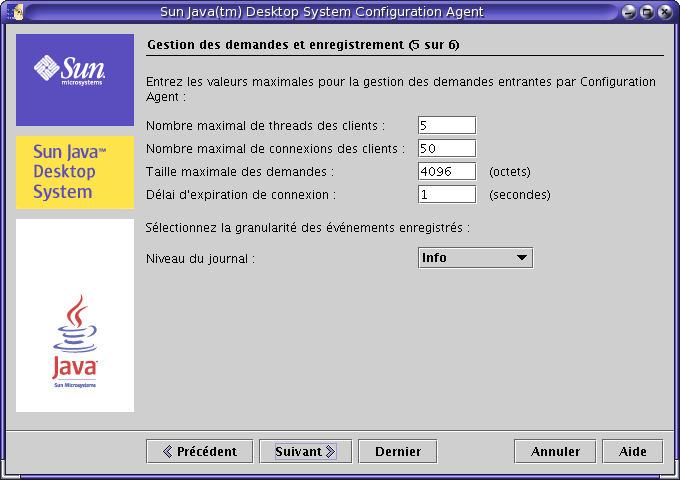
Task: Go to next step with Suivant
Action: [x=305, y=451]
